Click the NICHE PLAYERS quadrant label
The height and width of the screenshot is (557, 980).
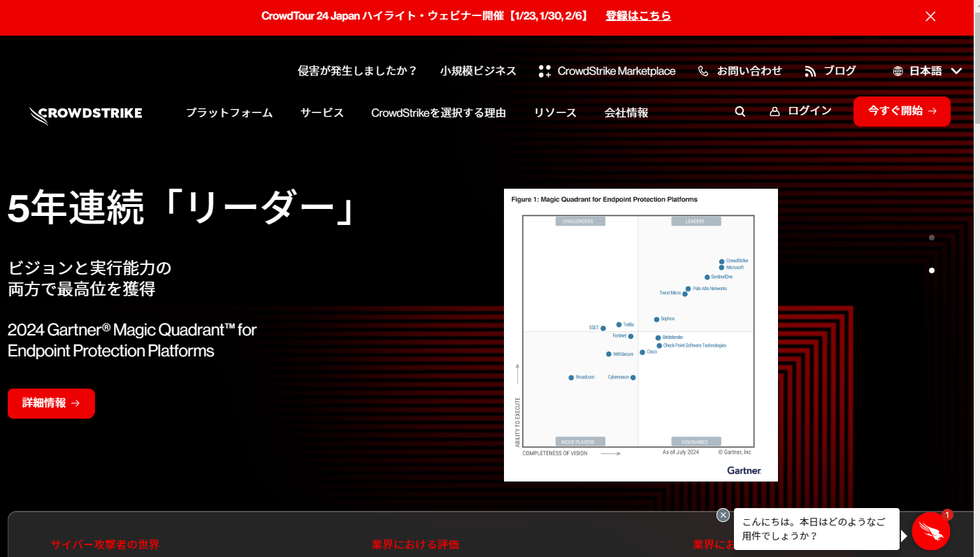[x=580, y=442]
